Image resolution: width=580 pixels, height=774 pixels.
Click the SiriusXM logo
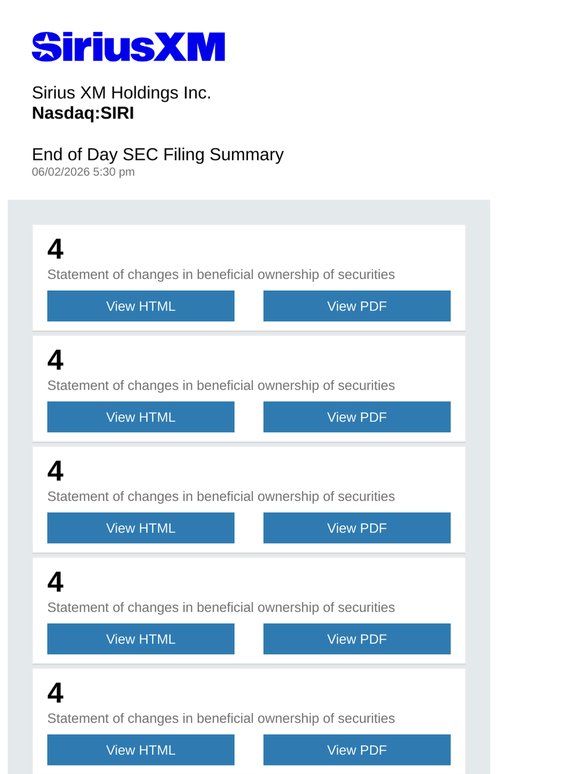(128, 47)
